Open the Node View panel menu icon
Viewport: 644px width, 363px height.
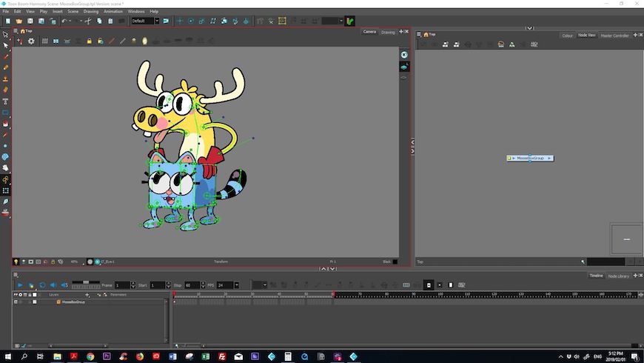[x=419, y=35]
